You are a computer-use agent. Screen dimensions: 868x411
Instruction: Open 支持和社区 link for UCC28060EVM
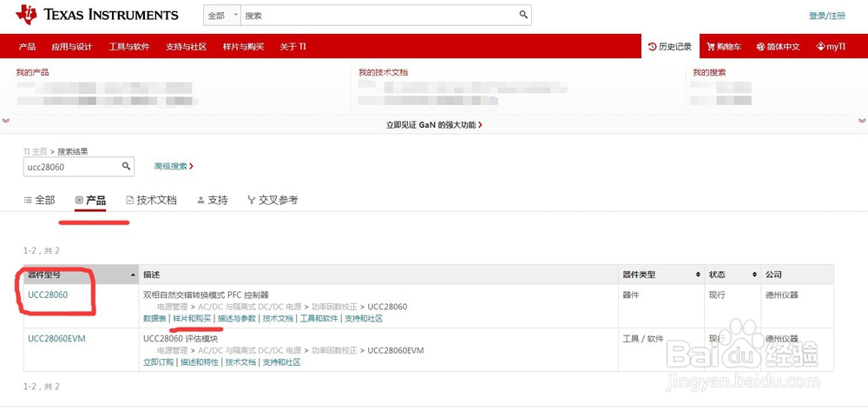tap(281, 362)
